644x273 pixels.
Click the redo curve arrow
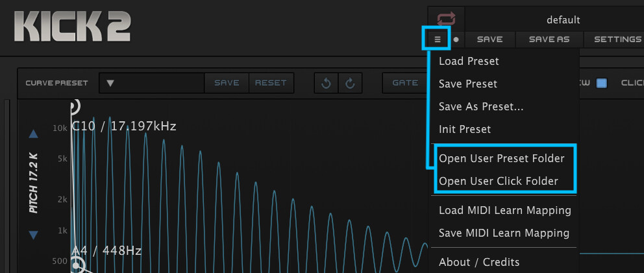click(350, 84)
